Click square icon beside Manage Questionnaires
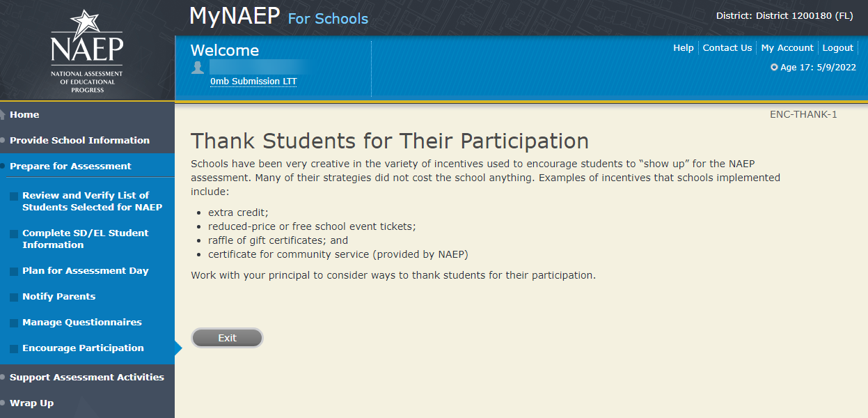Image resolution: width=868 pixels, height=418 pixels. click(14, 323)
